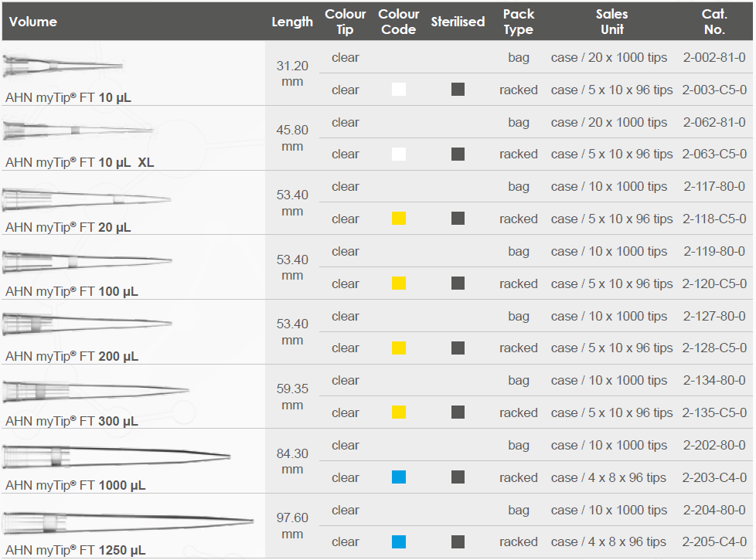Viewport: 756px width, 560px height.
Task: Click "racked" in the 2-205-C4-0 row
Action: click(519, 541)
